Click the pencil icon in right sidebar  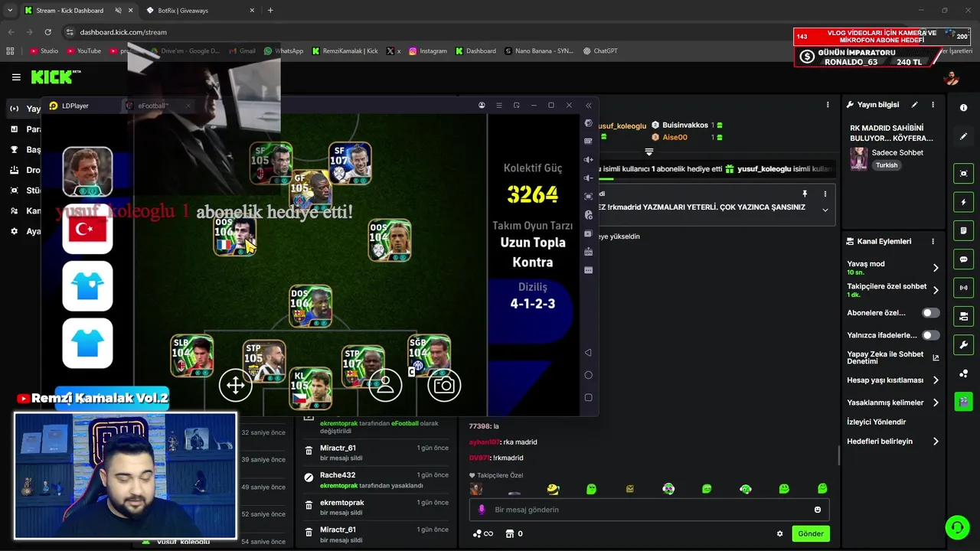[x=963, y=136]
